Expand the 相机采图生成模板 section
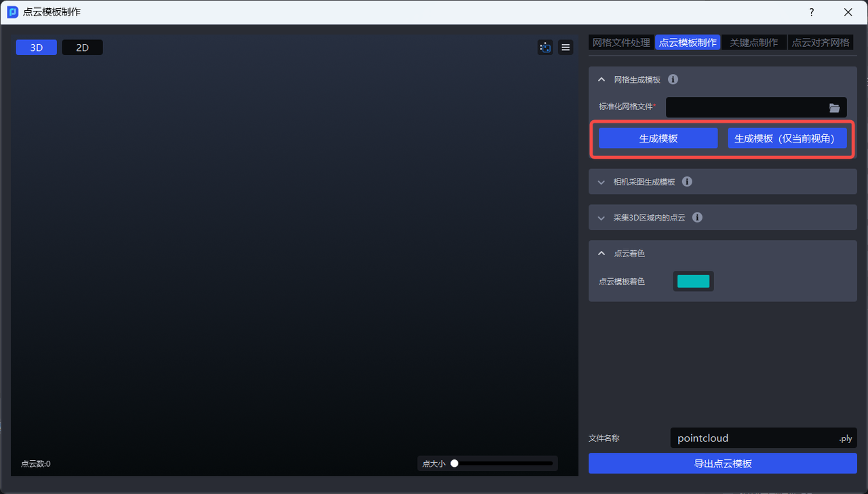This screenshot has height=494, width=868. [x=601, y=182]
